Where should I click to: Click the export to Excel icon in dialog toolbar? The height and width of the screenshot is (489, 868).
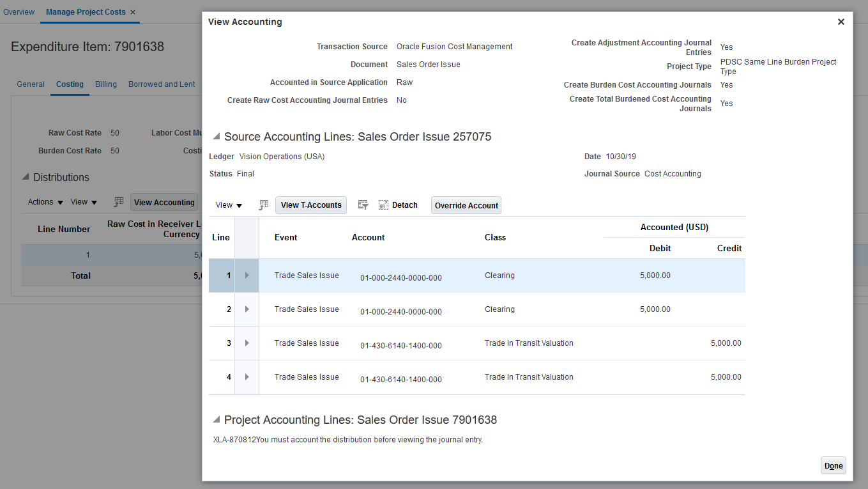pyautogui.click(x=263, y=205)
